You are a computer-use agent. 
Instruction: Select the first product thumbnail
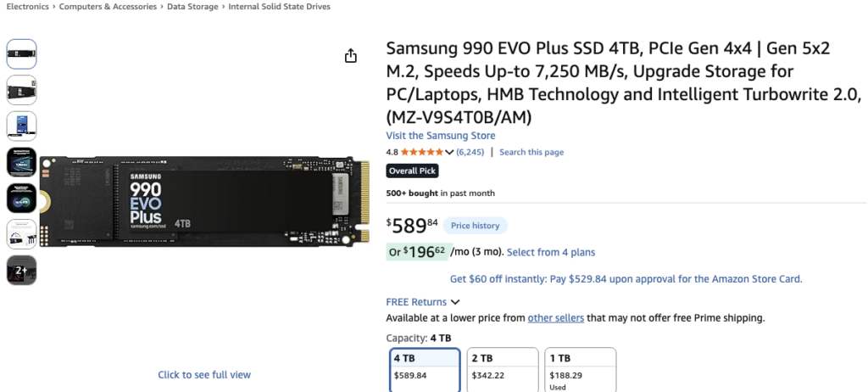point(21,53)
